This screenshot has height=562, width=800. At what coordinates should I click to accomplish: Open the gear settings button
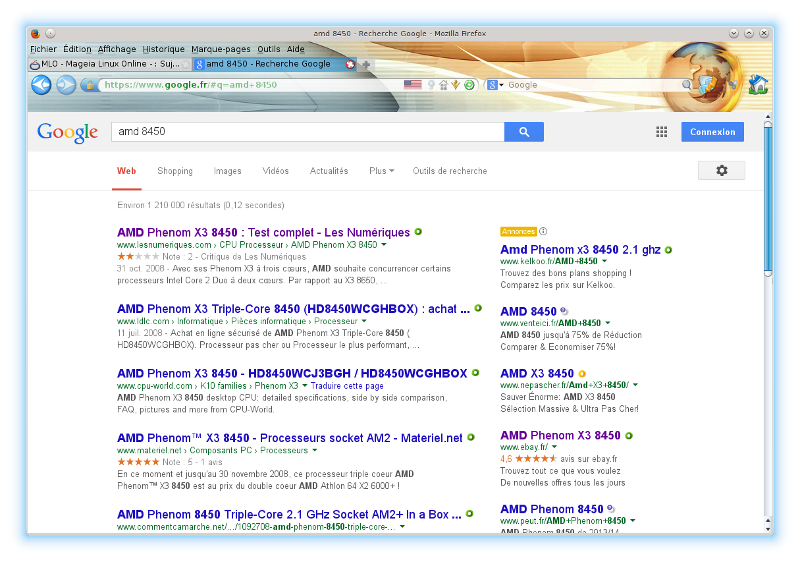[721, 170]
